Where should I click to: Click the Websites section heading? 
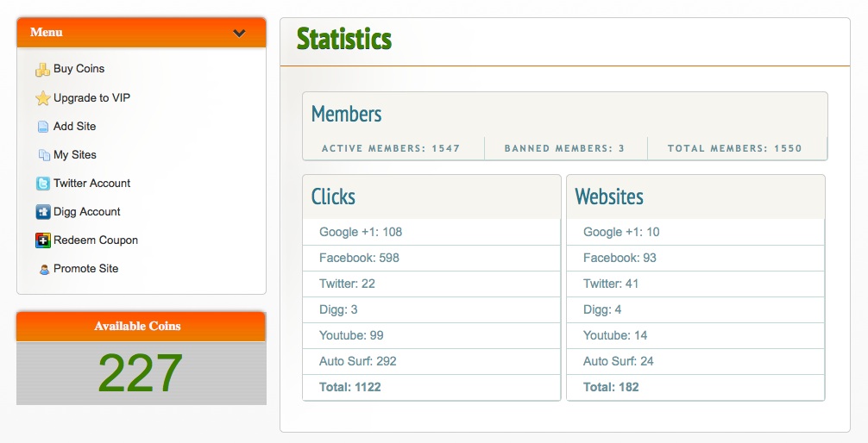[x=609, y=197]
